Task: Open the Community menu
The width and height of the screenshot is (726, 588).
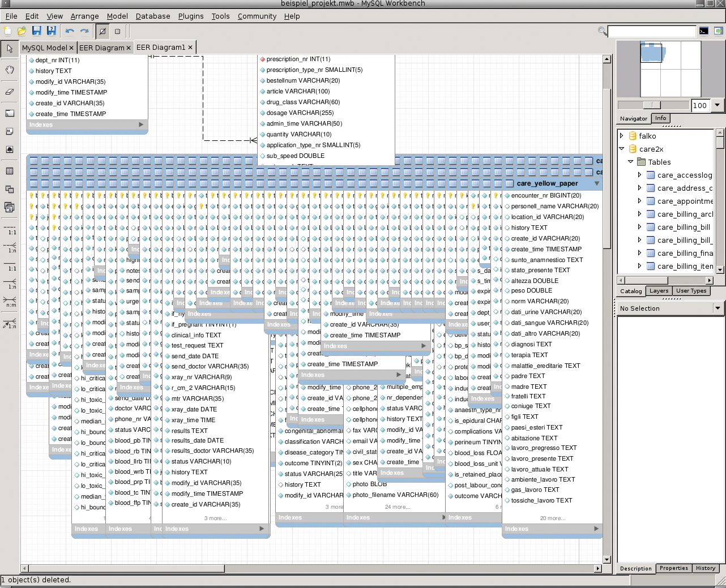Action: [x=257, y=16]
